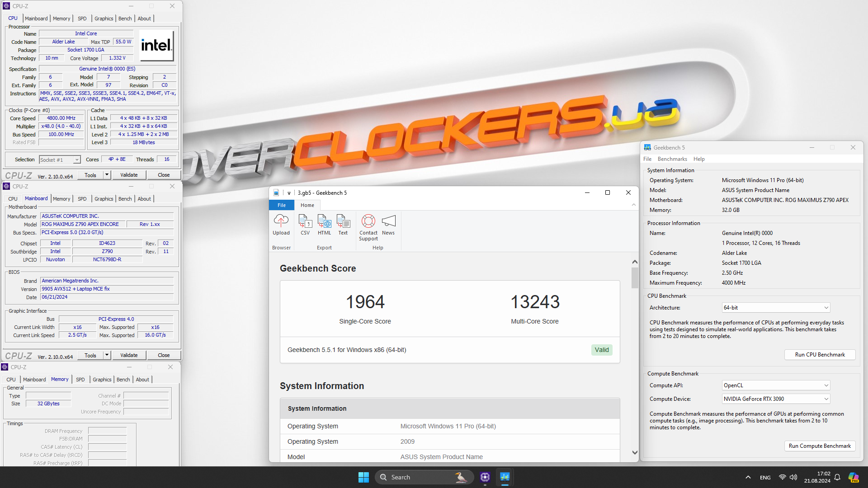The width and height of the screenshot is (868, 488).
Task: Open the File menu in Geekbench 5
Action: 647,159
